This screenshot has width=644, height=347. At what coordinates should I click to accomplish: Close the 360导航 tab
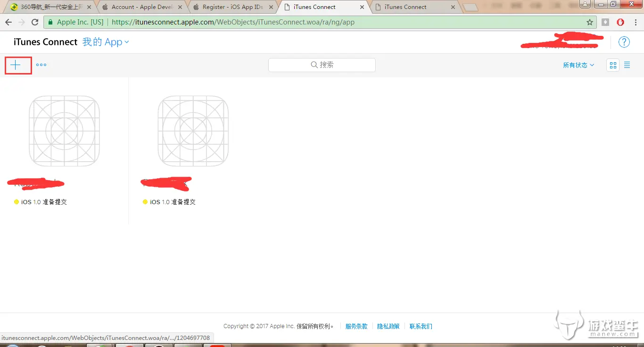click(x=89, y=7)
